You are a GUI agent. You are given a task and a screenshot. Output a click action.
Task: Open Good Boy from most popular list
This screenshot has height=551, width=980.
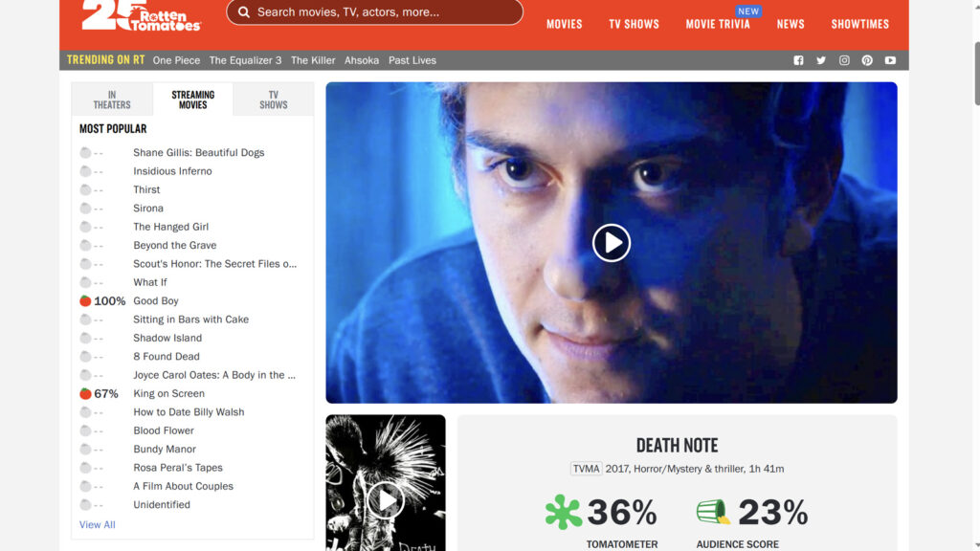(x=156, y=300)
